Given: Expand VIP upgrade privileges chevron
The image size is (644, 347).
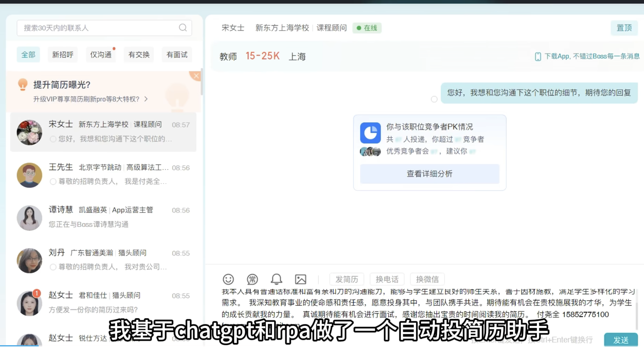Looking at the screenshot, I should pos(146,99).
